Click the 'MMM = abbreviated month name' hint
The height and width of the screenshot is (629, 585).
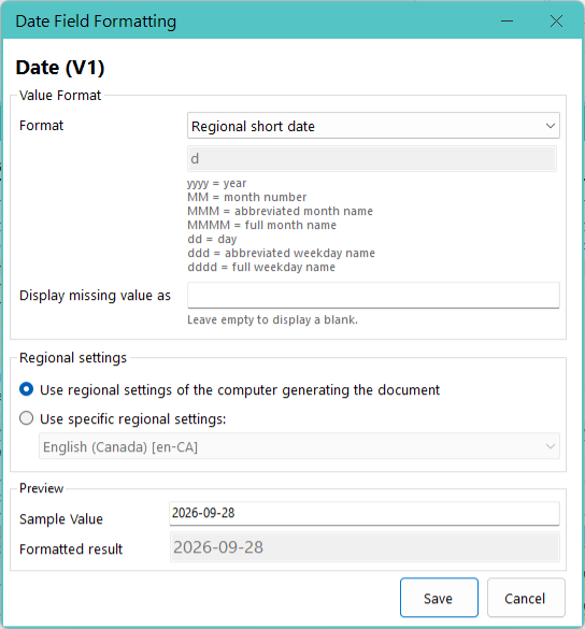pos(280,211)
